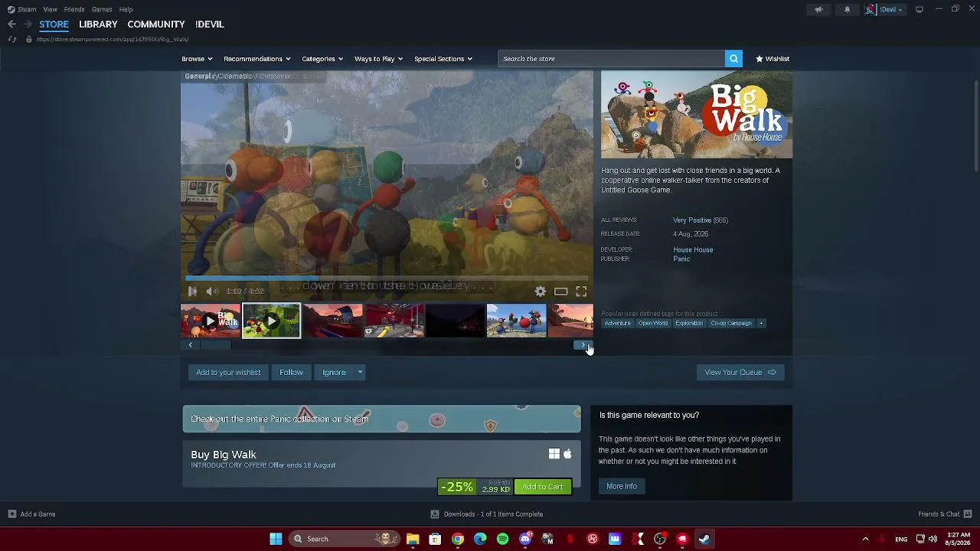This screenshot has width=980, height=551.
Task: Select the Open World tag
Action: pos(653,323)
